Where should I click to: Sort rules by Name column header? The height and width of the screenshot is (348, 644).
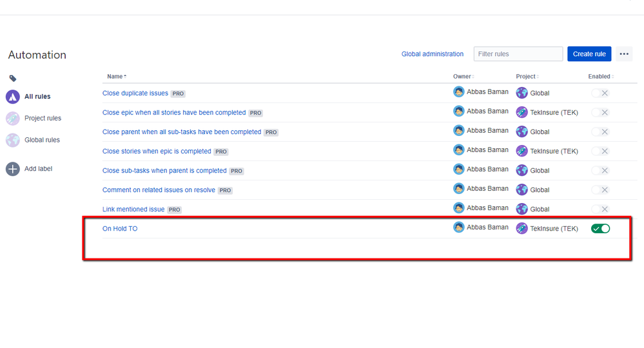[x=117, y=76]
